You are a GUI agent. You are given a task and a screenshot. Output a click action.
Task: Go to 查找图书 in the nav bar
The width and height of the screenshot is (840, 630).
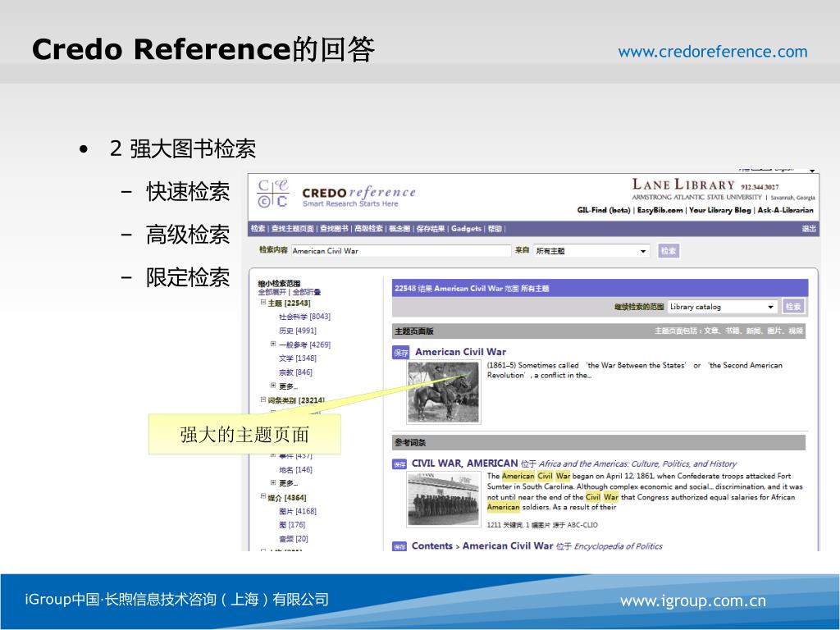pos(335,229)
